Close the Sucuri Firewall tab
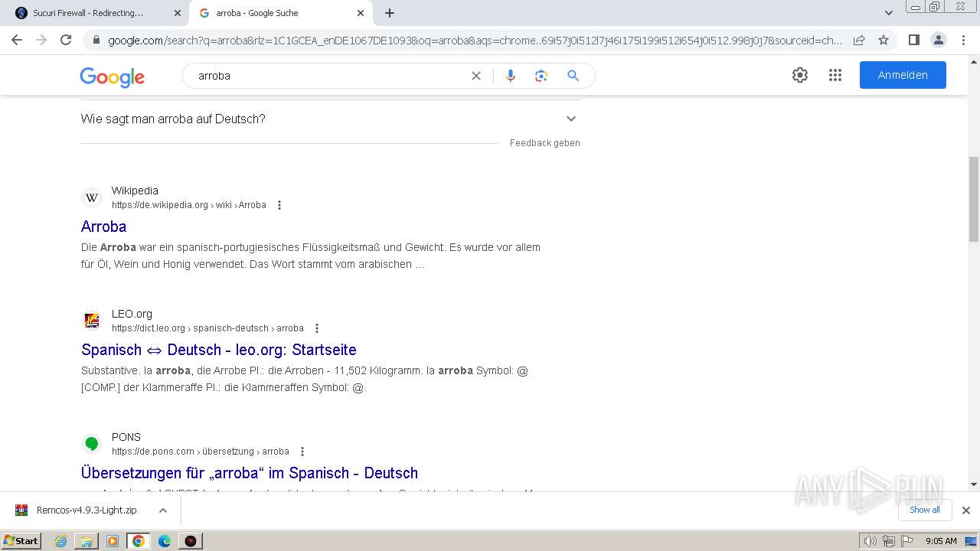Viewport: 980px width, 551px height. [177, 13]
